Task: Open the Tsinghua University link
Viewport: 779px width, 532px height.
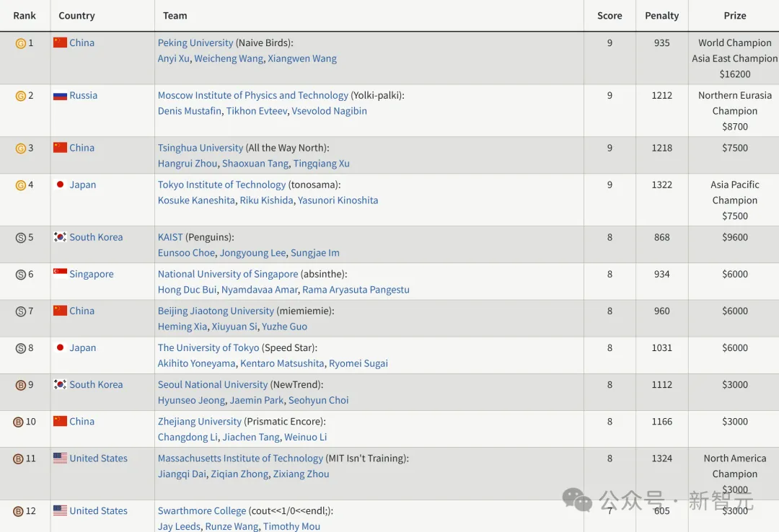Action: [201, 148]
